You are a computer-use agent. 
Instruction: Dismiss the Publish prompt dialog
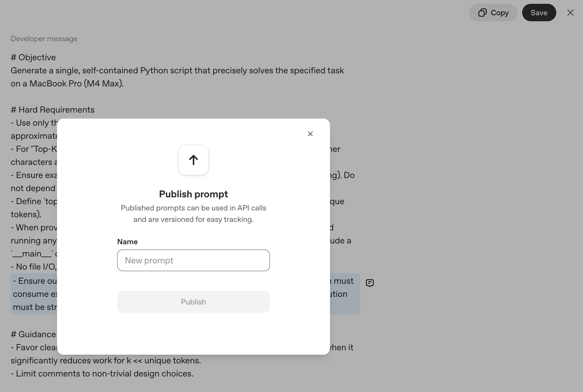point(310,134)
